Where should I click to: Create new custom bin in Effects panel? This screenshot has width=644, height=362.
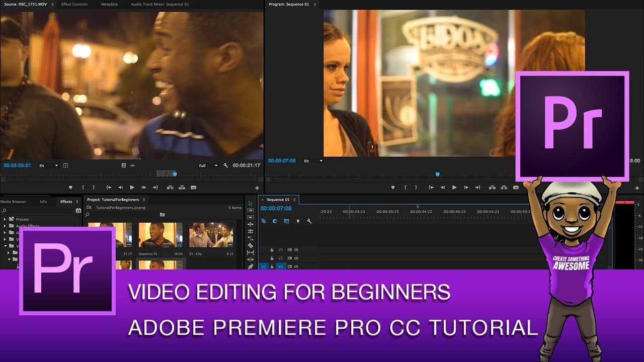pyautogui.click(x=78, y=211)
